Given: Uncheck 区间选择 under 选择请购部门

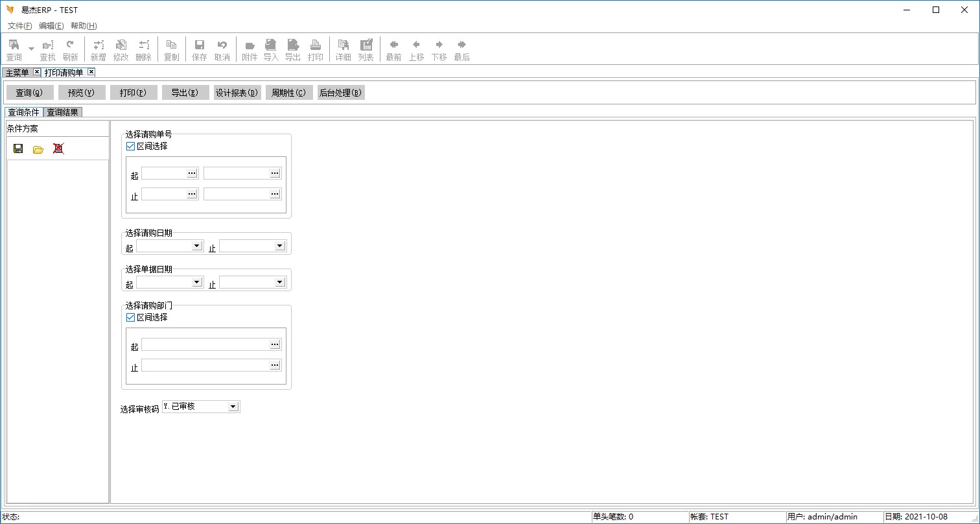Looking at the screenshot, I should (x=130, y=318).
